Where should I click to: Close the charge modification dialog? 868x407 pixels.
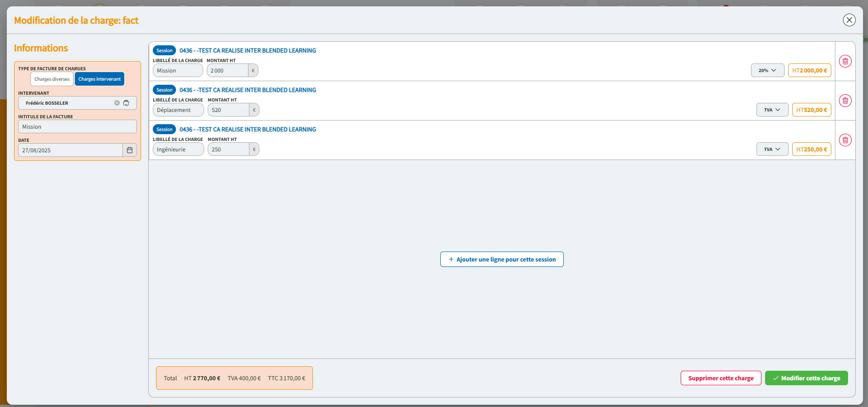(x=849, y=20)
